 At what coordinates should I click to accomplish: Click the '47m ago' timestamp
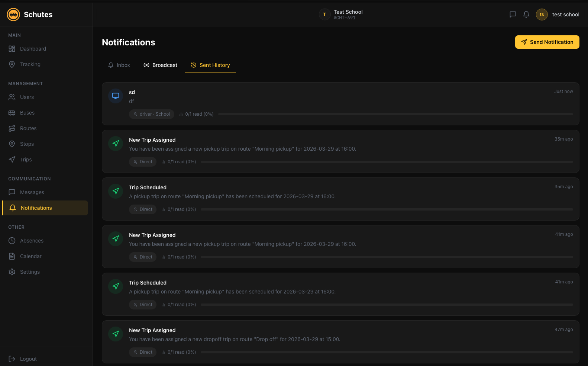(564, 330)
